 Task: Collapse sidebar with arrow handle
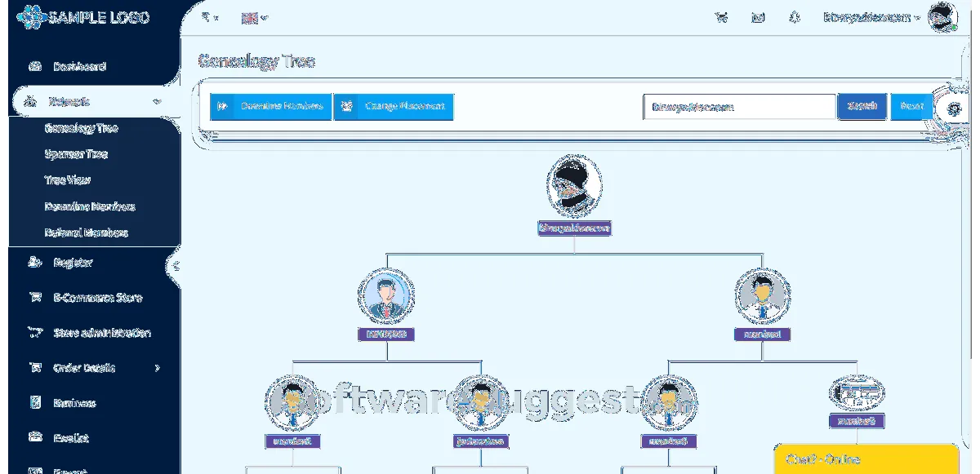tap(175, 266)
